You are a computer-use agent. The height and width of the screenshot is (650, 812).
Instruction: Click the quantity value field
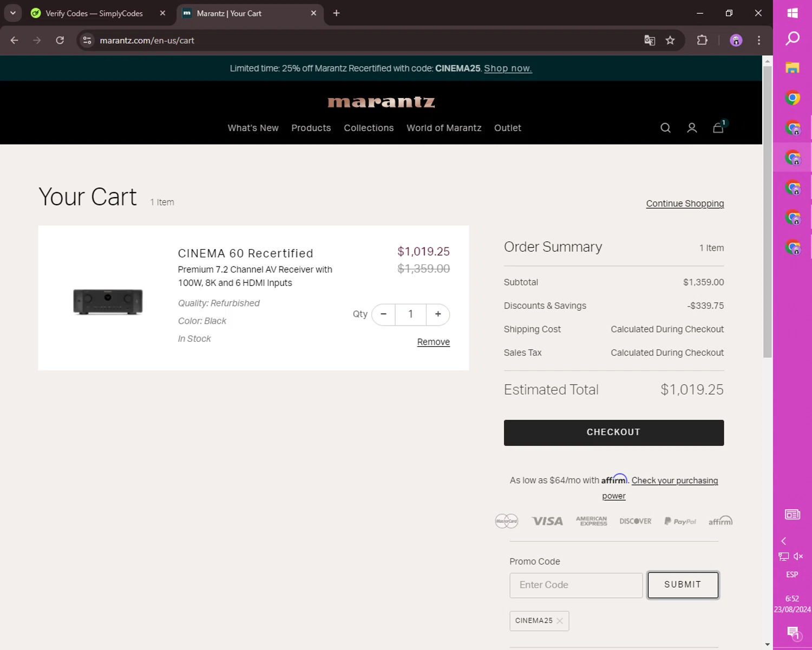410,314
